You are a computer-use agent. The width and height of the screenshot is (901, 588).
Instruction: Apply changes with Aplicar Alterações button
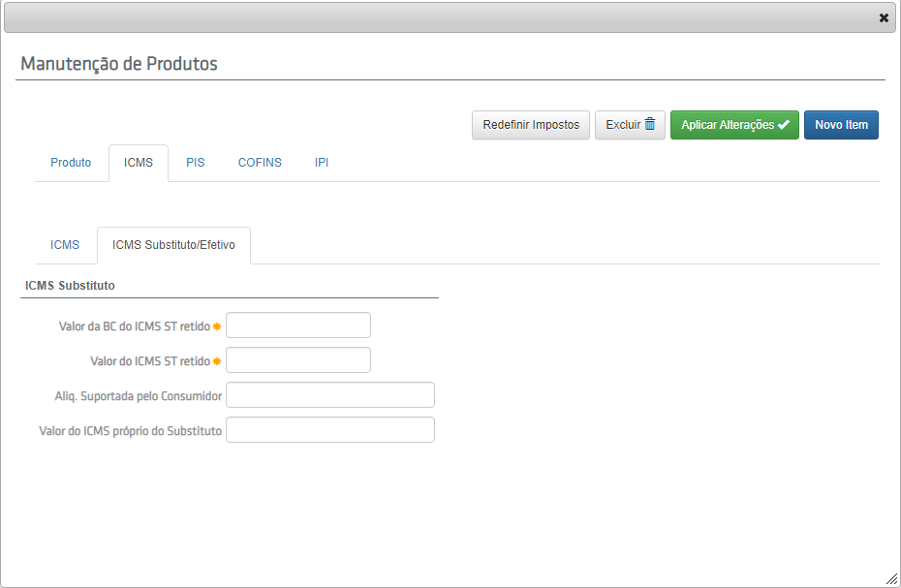point(734,125)
